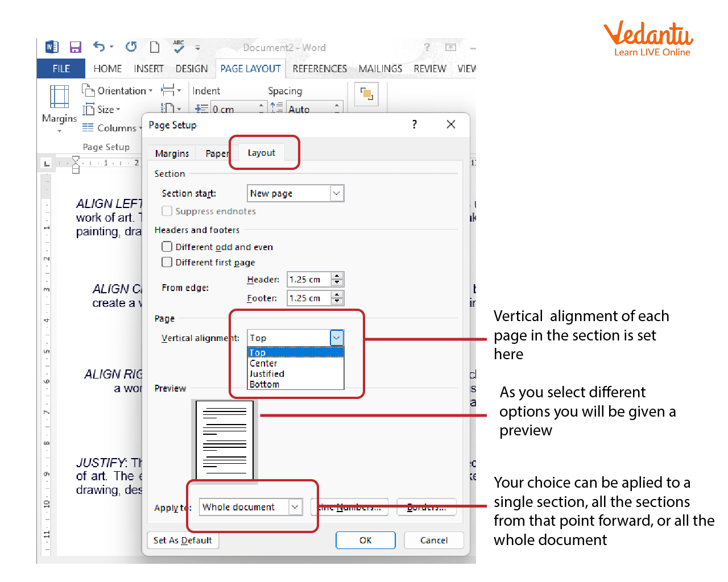The image size is (728, 582).
Task: Check the Suppress endnotes box
Action: pos(167,211)
